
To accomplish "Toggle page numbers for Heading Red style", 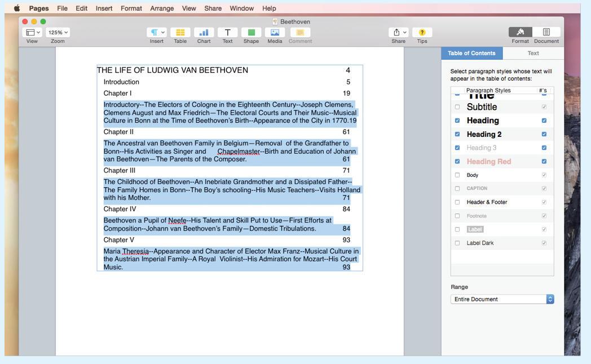I will click(x=544, y=161).
